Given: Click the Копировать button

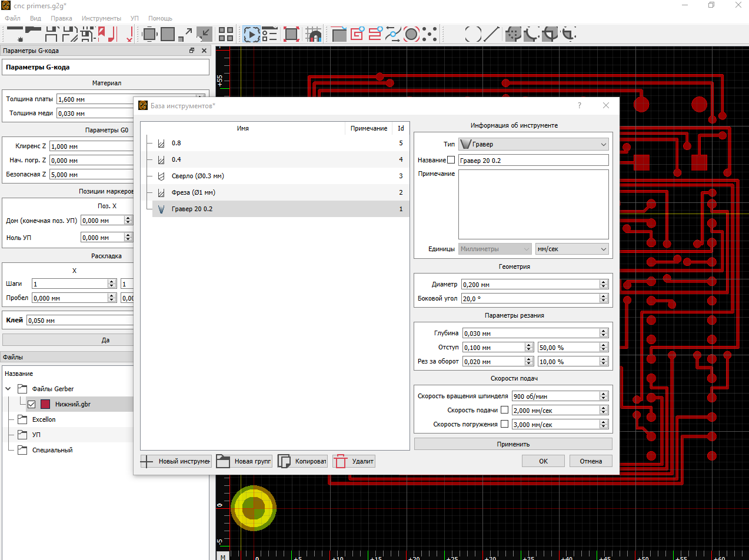Looking at the screenshot, I should [x=302, y=461].
